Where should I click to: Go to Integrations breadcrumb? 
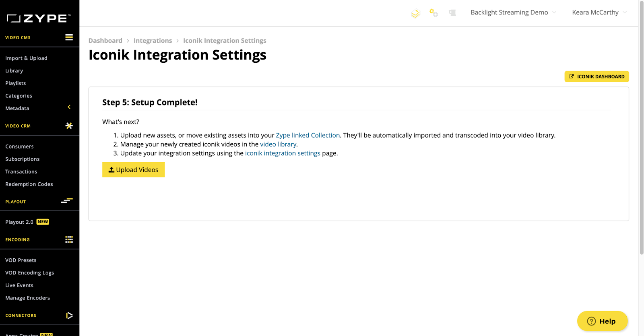153,41
